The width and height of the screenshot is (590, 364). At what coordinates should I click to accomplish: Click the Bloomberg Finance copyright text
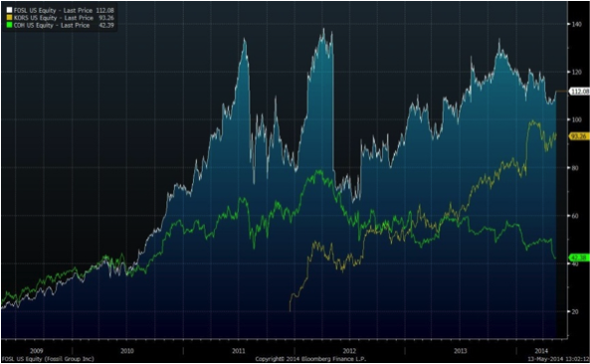coord(310,359)
